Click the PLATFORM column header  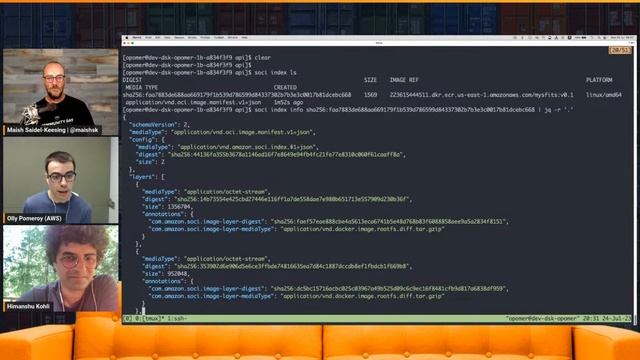(x=599, y=80)
